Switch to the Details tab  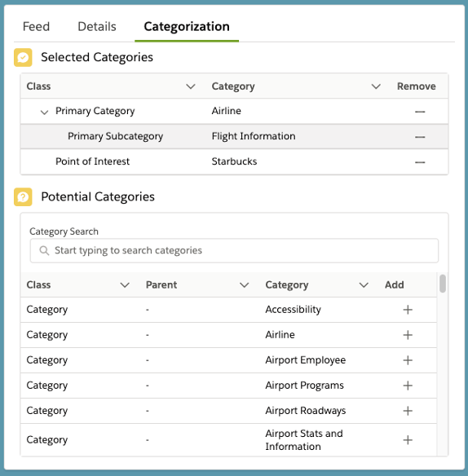pos(97,26)
